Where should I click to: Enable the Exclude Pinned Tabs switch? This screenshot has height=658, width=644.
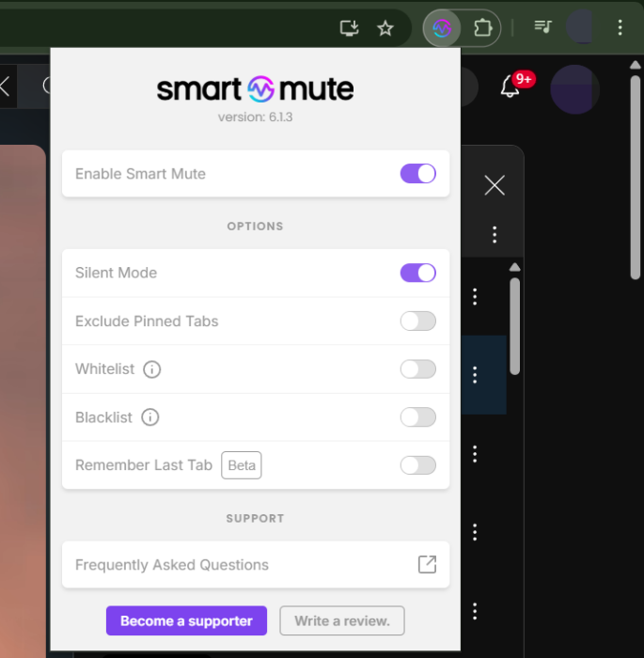coord(417,321)
